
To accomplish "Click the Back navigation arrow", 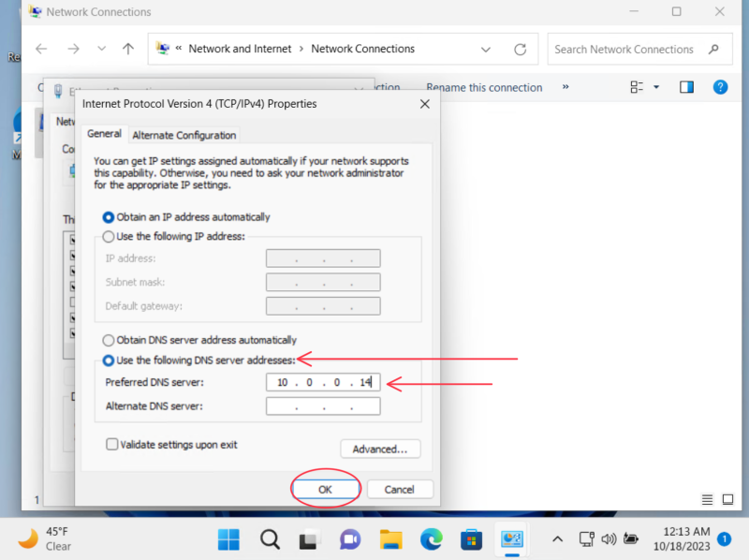I will [x=41, y=49].
